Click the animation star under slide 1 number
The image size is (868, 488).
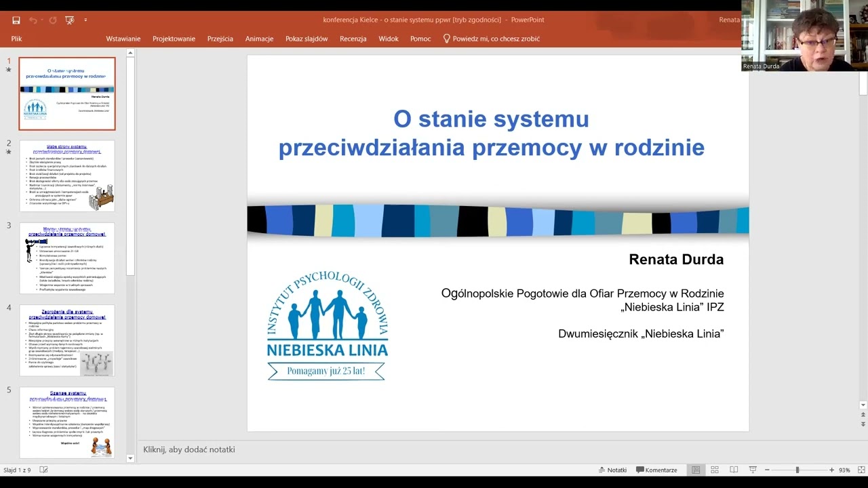(x=9, y=70)
